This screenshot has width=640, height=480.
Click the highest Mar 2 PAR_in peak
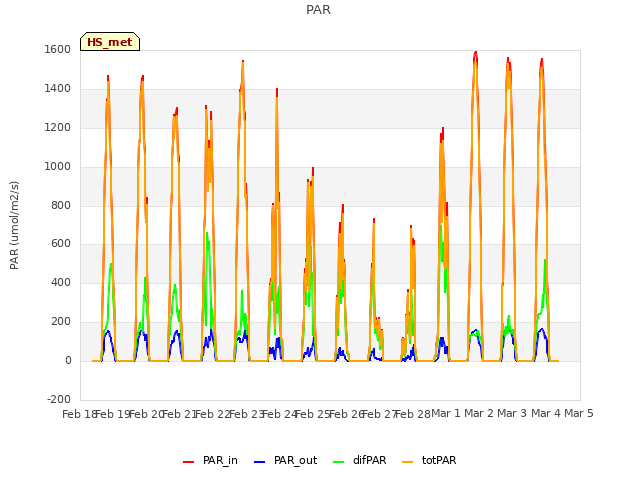[476, 52]
